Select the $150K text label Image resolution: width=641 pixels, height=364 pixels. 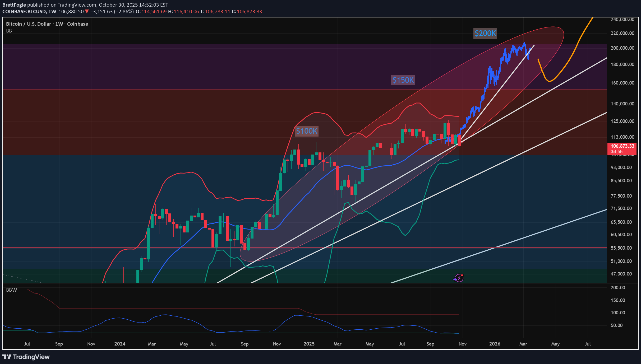tap(403, 80)
